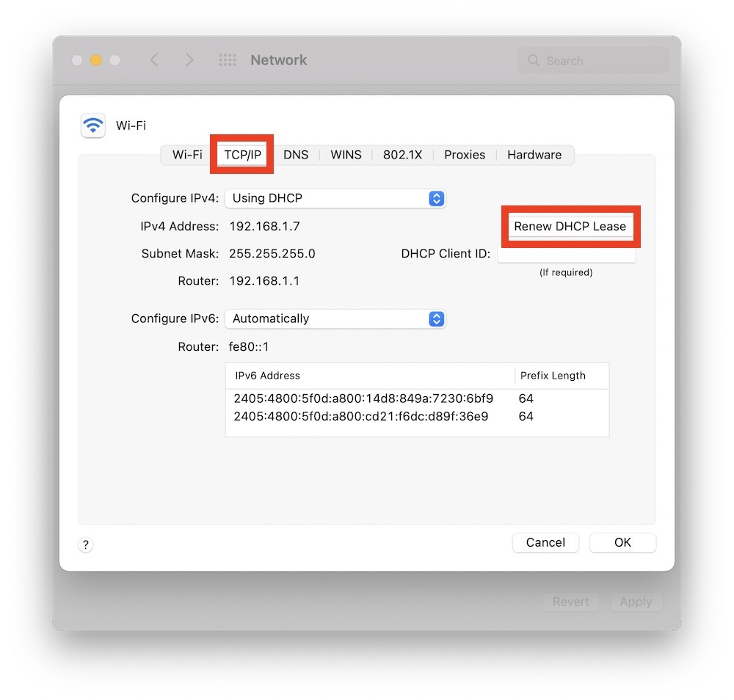
Task: Click the dimmed Revert button
Action: click(x=570, y=602)
